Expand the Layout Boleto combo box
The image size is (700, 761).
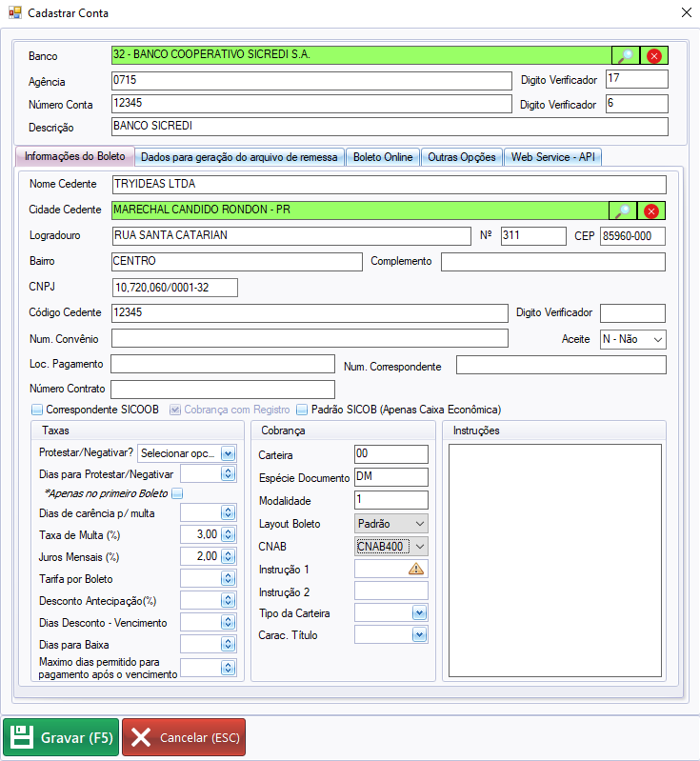(x=419, y=524)
